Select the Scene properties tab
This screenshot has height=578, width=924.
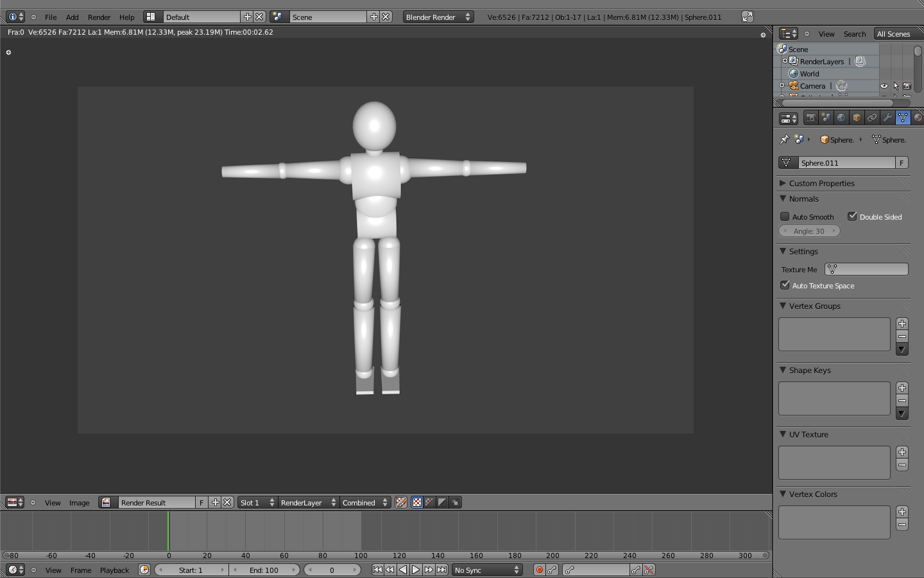tap(825, 118)
